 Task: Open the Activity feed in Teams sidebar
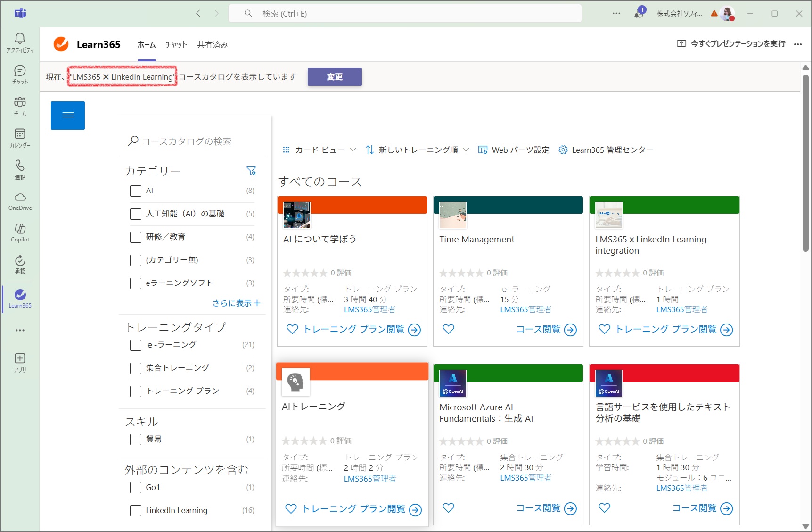pos(20,42)
